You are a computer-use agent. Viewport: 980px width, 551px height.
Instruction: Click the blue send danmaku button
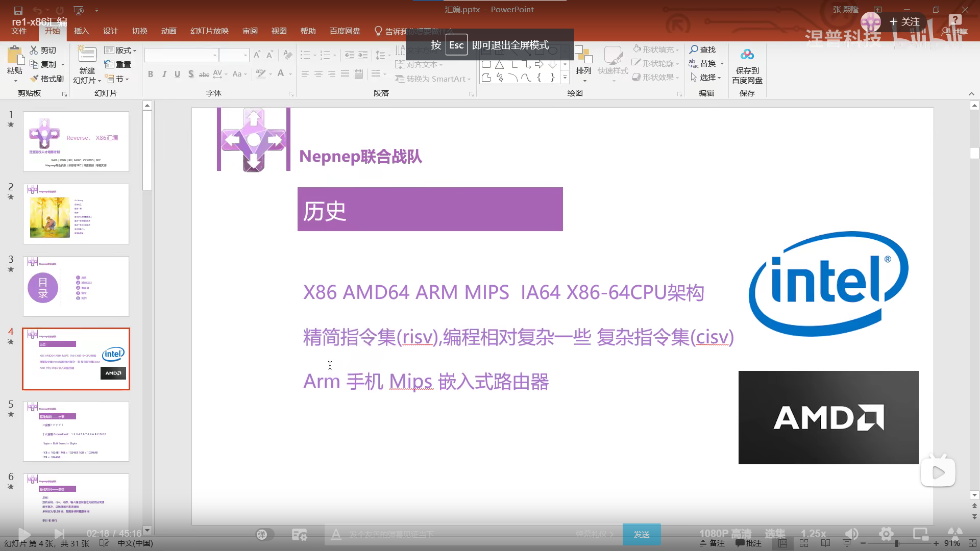coord(642,534)
